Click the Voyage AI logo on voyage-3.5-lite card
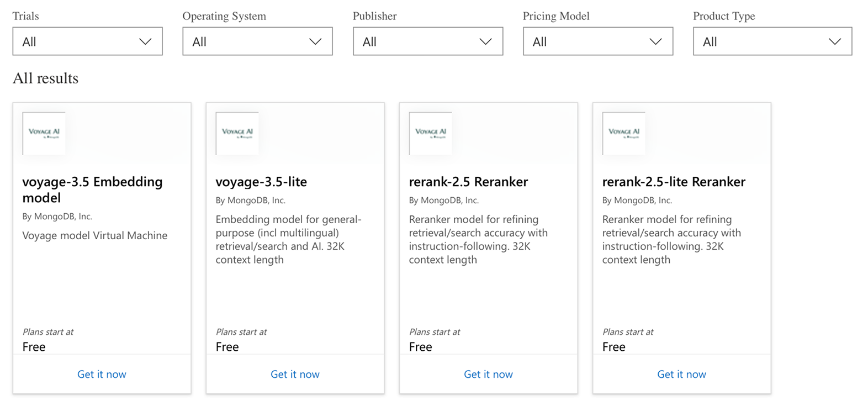Viewport: 868px width, 411px height. [x=237, y=133]
